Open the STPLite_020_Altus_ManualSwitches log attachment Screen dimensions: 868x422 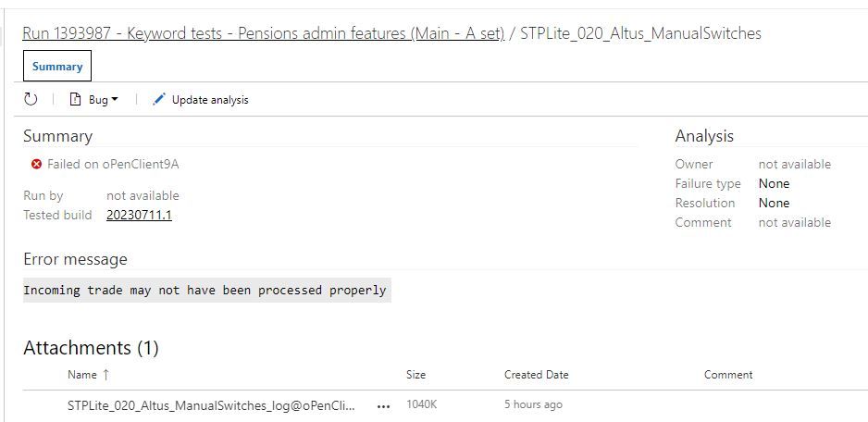pos(211,405)
